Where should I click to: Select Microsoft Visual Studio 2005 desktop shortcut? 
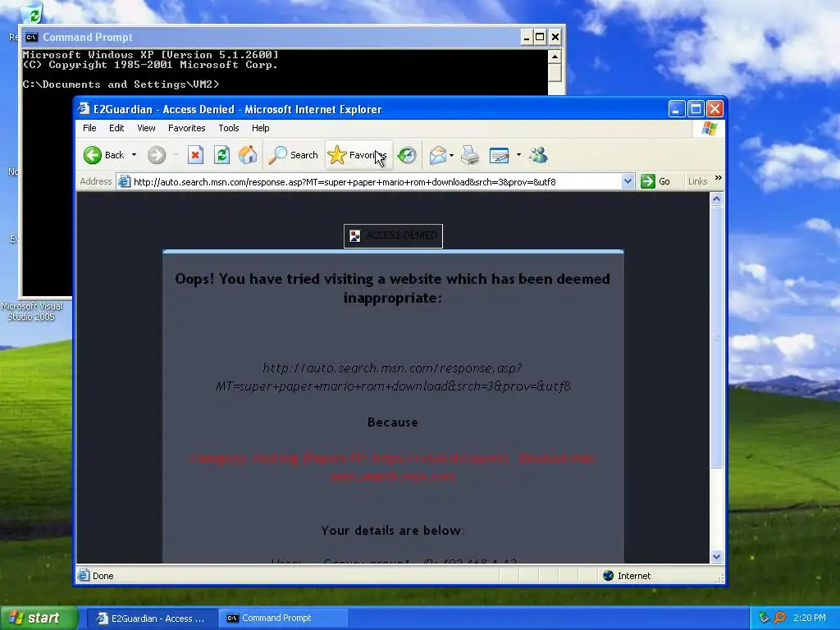point(32,311)
